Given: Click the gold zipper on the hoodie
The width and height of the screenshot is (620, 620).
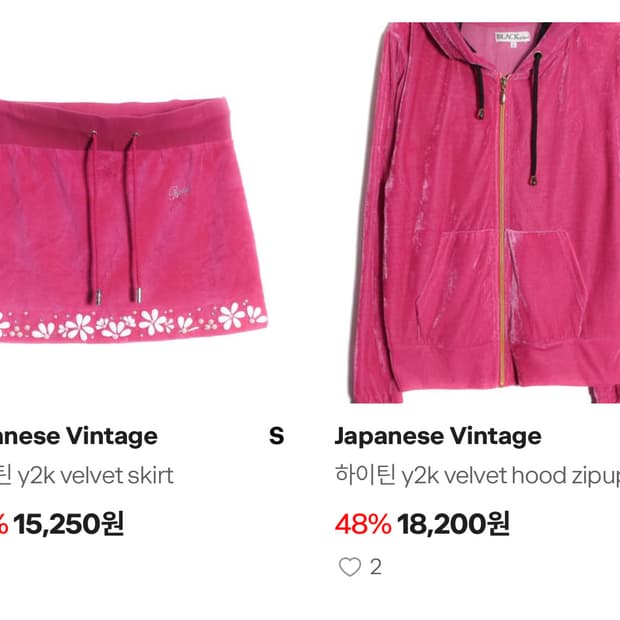Looking at the screenshot, I should (501, 230).
